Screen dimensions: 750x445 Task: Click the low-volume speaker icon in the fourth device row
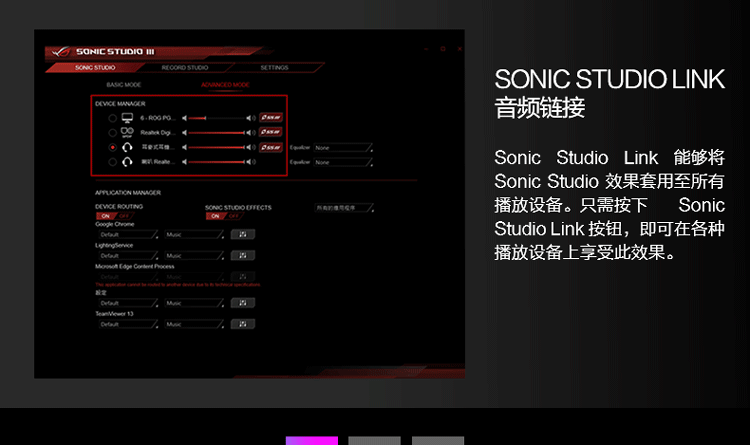point(185,162)
